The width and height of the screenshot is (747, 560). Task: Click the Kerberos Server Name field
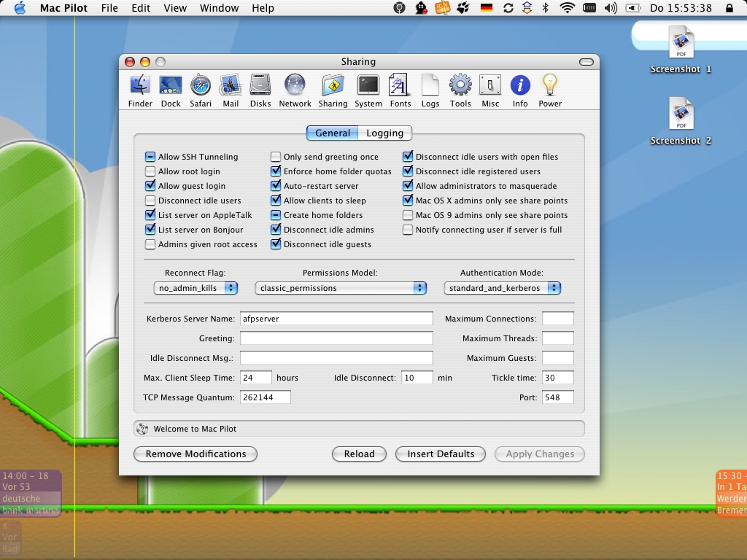[x=336, y=319]
